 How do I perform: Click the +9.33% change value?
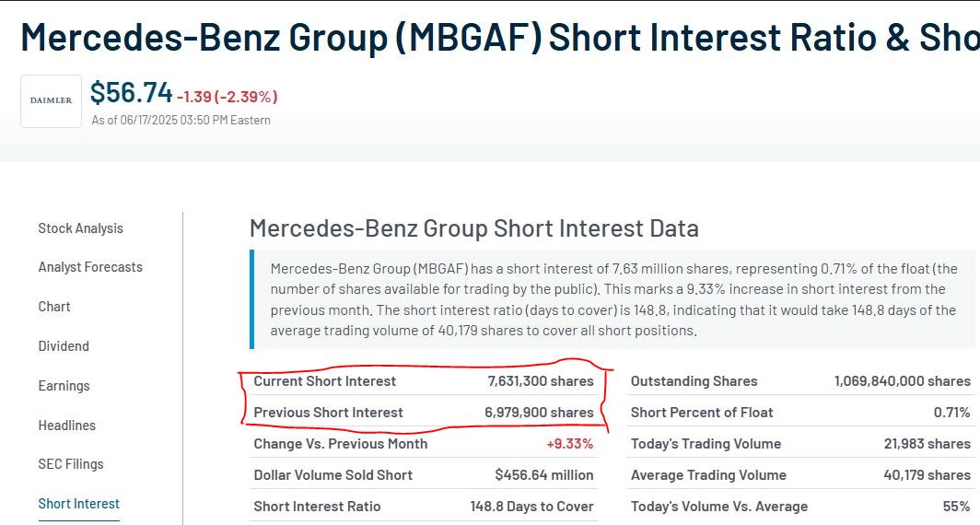569,444
